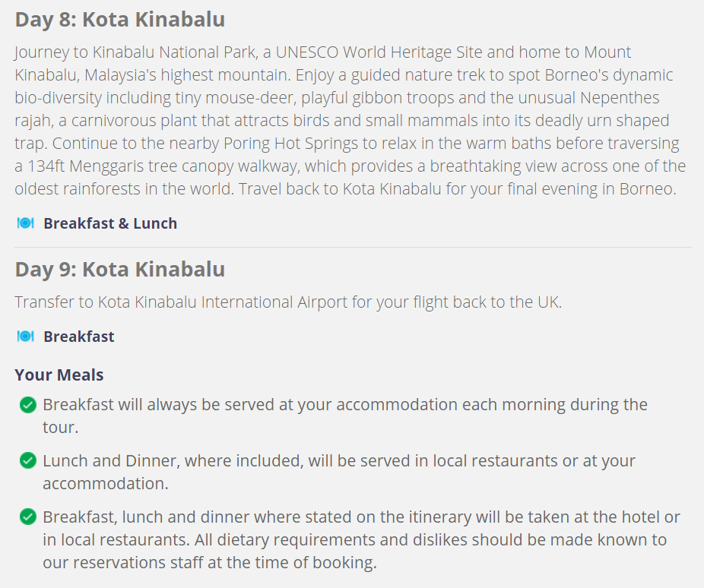
Task: Click the airport transfer description text
Action: (x=288, y=302)
